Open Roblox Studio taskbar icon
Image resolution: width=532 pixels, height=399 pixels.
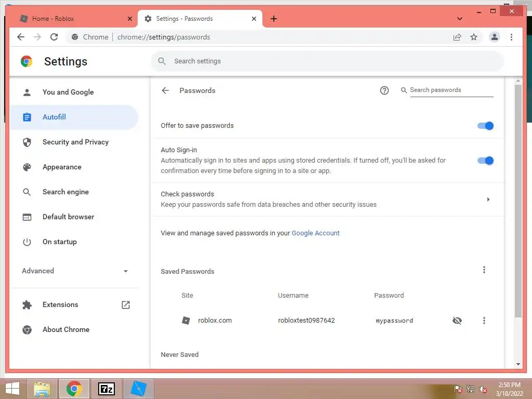138,389
